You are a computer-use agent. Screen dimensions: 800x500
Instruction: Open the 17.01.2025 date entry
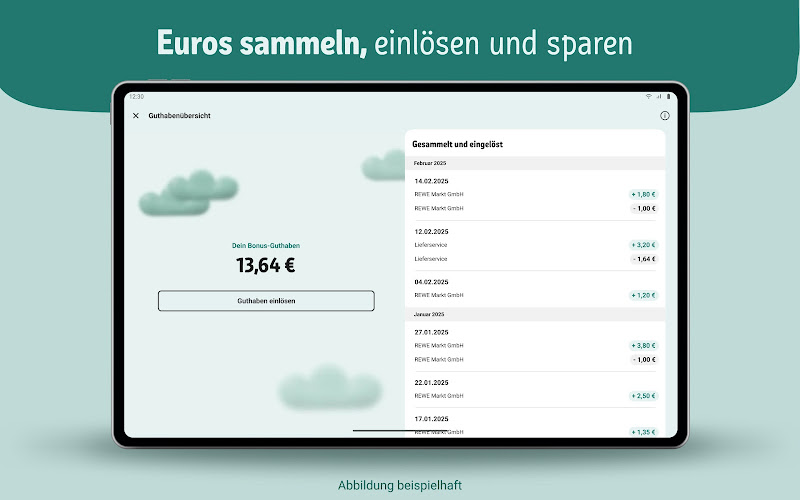point(432,419)
